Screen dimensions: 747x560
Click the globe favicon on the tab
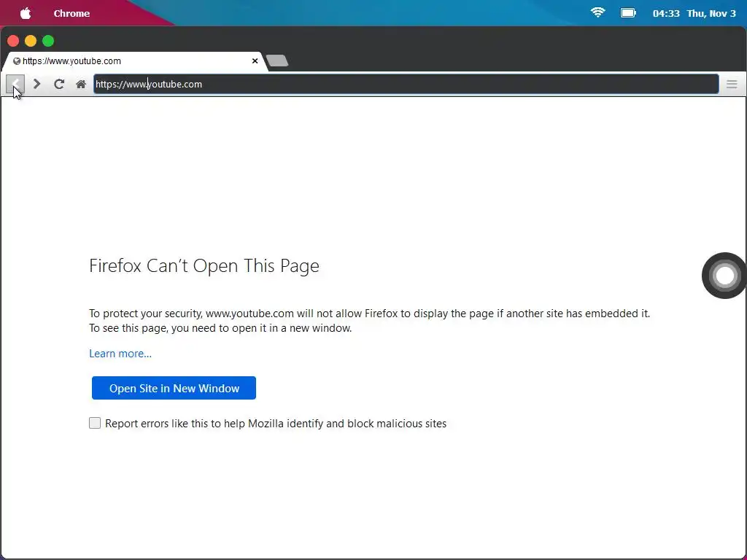pos(17,61)
